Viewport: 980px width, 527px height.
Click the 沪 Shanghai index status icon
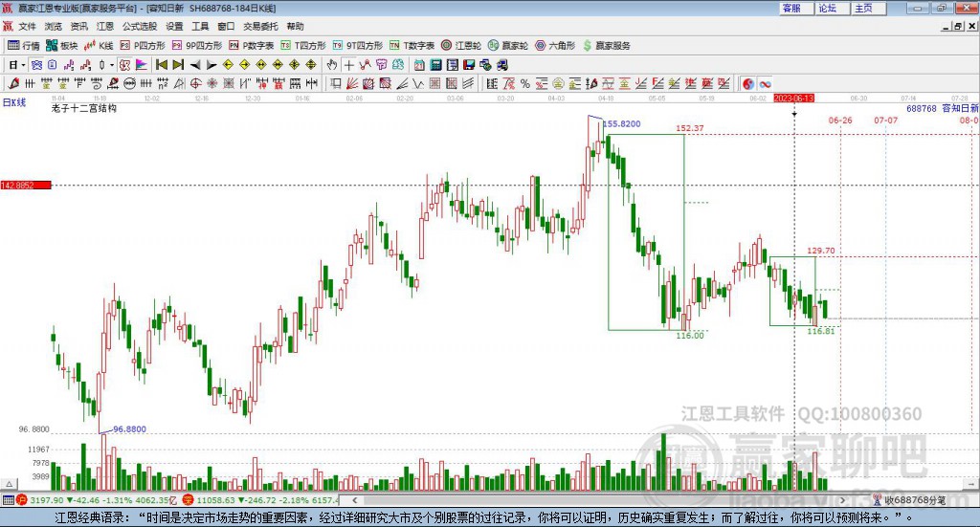22,499
